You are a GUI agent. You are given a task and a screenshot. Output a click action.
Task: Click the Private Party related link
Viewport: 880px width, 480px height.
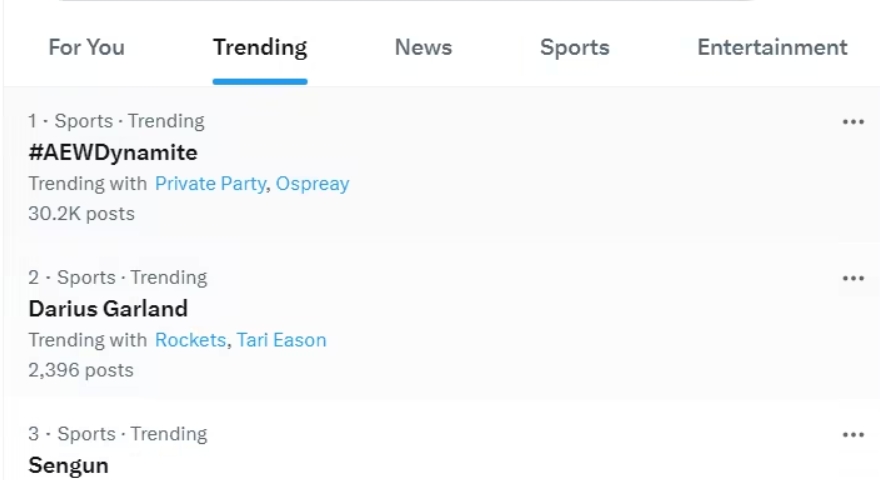[x=210, y=184]
